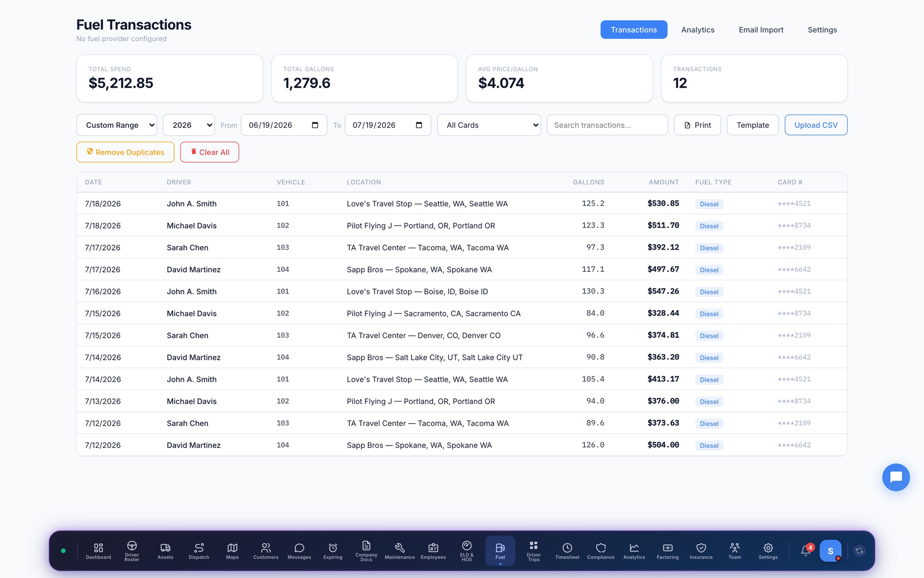This screenshot has width=924, height=578.
Task: Open Analytics chart icon in dock
Action: tap(634, 551)
